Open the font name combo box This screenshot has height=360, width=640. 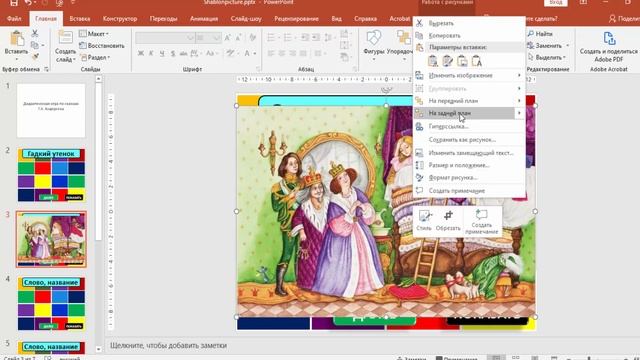(x=165, y=38)
